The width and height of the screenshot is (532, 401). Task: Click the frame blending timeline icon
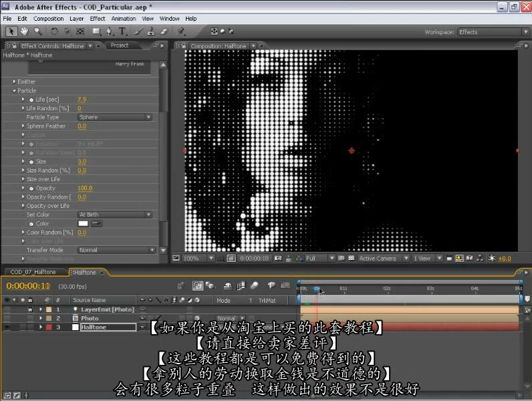[x=241, y=285]
